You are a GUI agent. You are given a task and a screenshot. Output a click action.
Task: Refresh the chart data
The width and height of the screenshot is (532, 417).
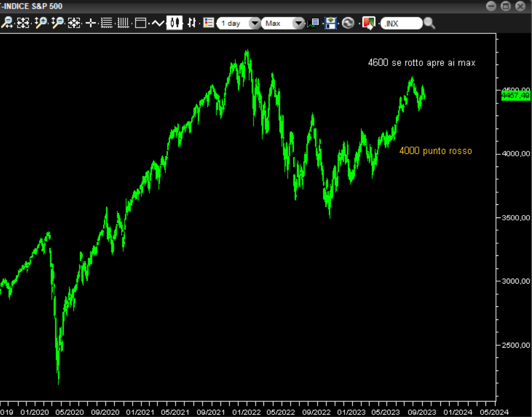(348, 23)
